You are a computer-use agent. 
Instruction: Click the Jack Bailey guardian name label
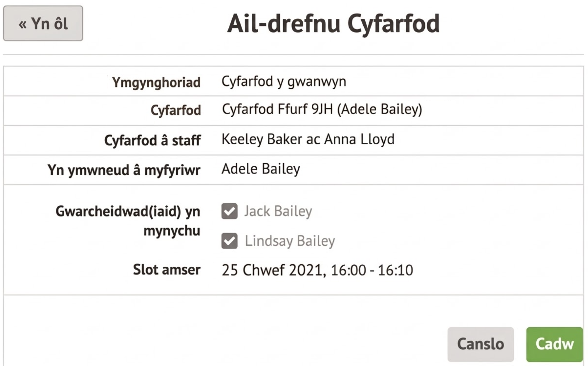(278, 211)
